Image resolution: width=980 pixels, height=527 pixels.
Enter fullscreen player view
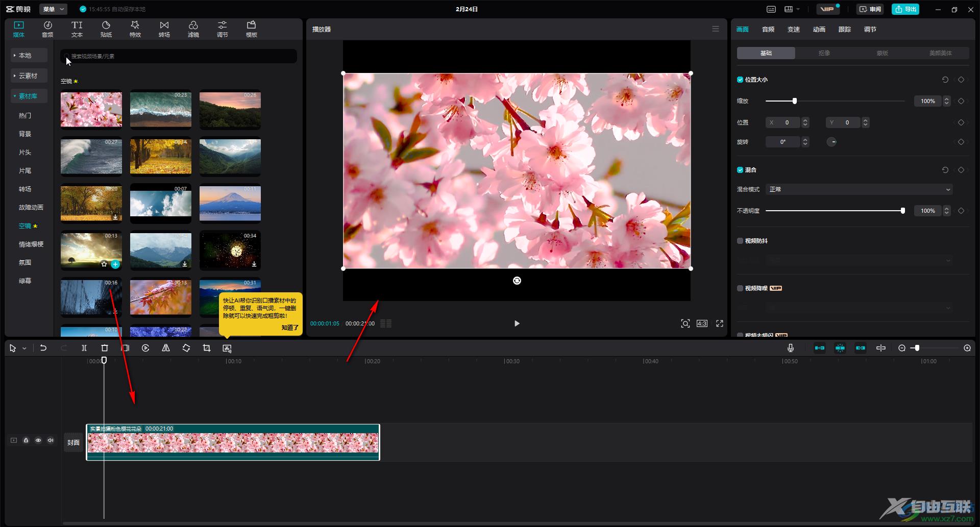[720, 323]
